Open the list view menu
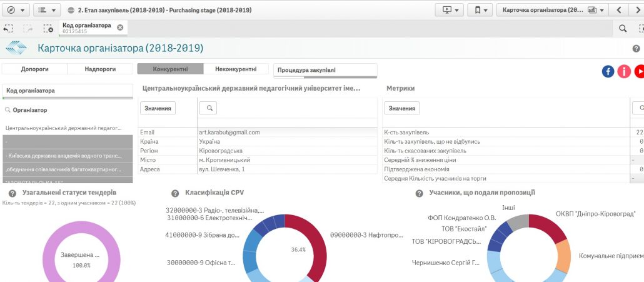 click(47, 10)
